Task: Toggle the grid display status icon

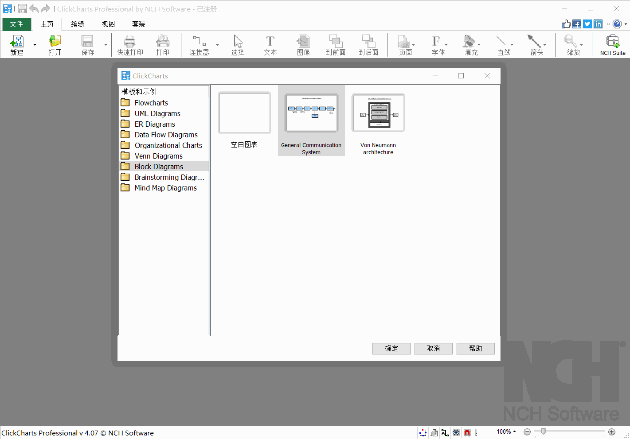Action: (456, 433)
